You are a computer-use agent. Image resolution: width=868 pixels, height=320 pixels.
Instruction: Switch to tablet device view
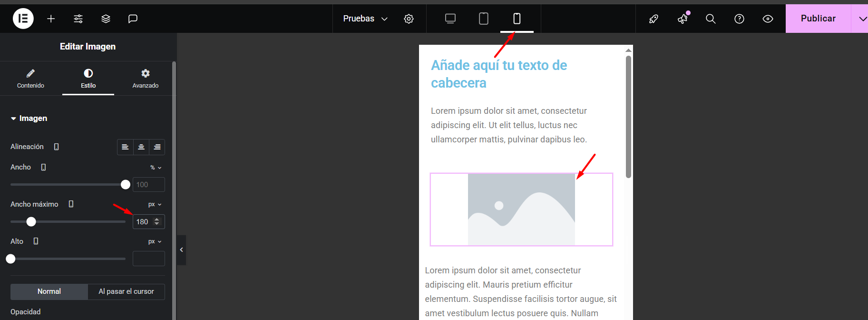point(483,19)
